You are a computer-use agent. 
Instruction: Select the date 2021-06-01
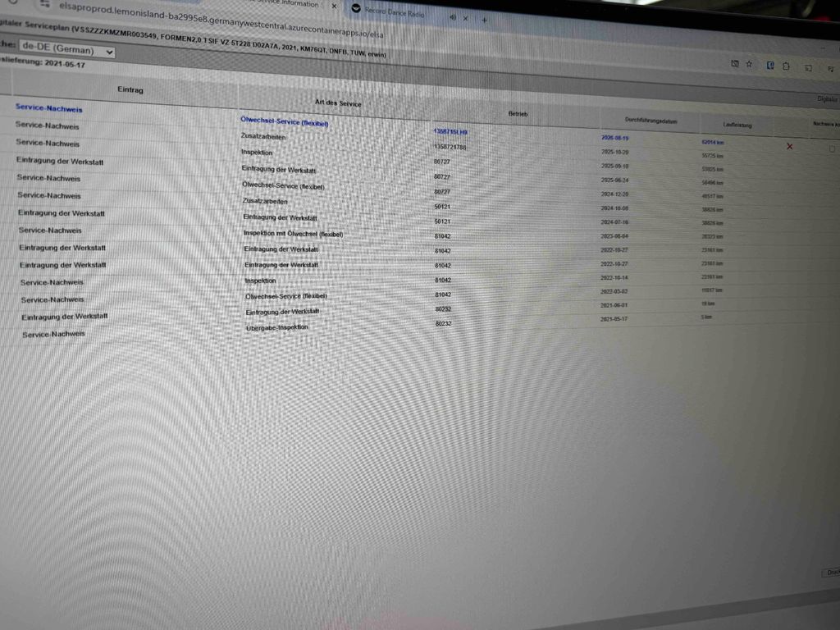[x=614, y=305]
